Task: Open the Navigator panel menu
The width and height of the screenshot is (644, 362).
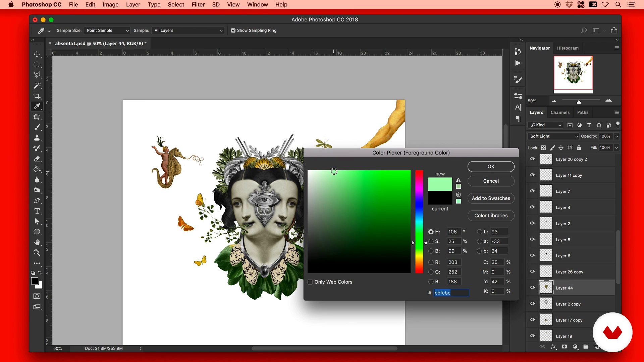Action: 616,48
